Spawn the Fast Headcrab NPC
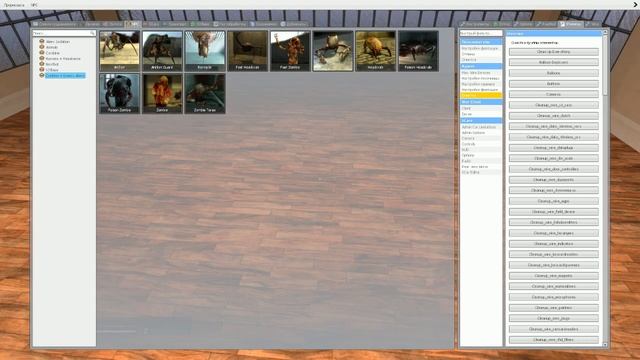 pos(247,51)
